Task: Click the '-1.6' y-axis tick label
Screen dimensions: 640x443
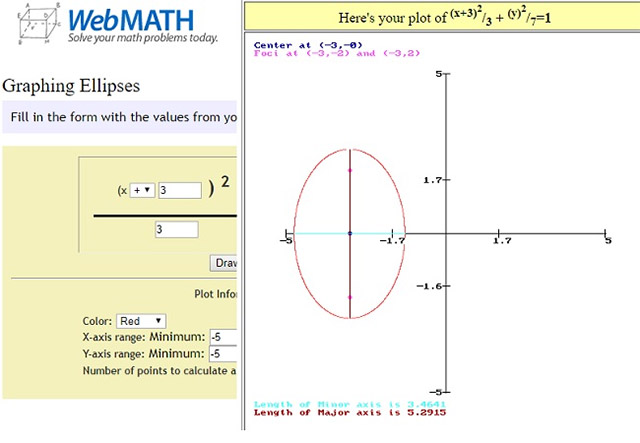Action: tap(429, 286)
